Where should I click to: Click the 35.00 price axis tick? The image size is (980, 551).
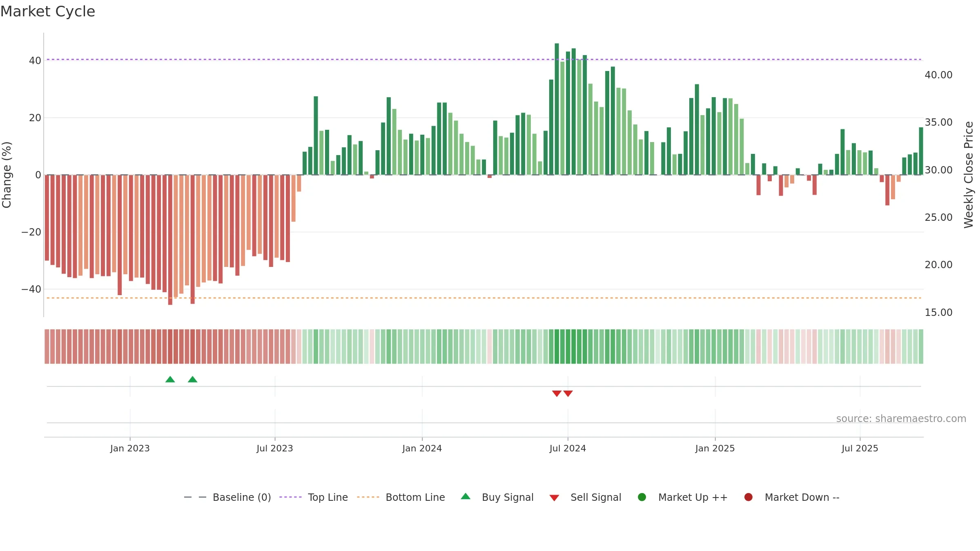938,122
